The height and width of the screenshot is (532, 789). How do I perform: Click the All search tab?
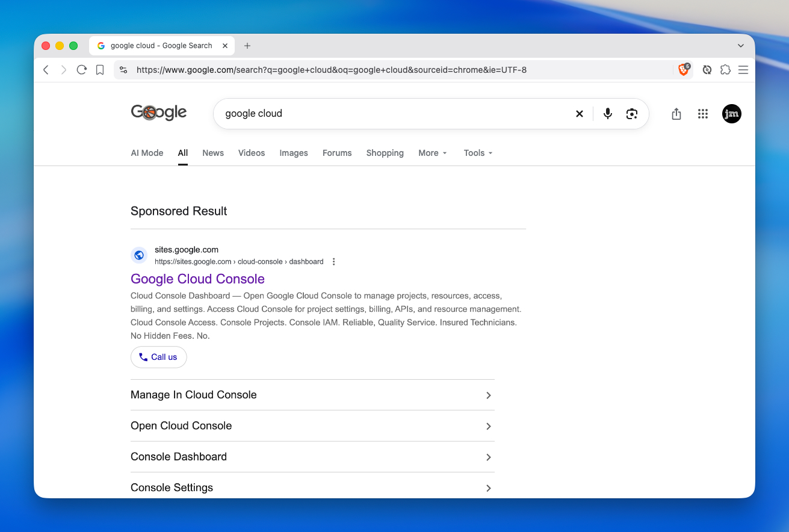coord(183,153)
